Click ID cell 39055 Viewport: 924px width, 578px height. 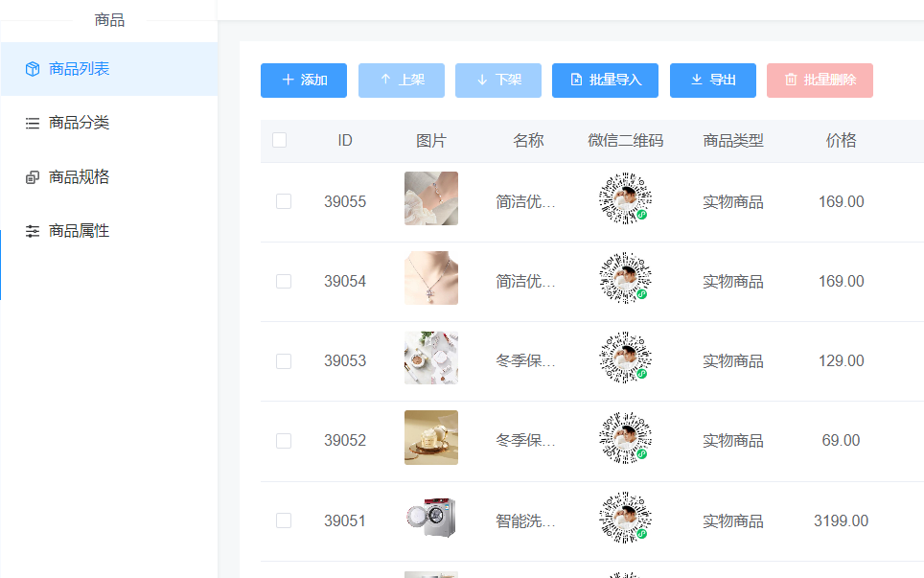[x=345, y=201]
